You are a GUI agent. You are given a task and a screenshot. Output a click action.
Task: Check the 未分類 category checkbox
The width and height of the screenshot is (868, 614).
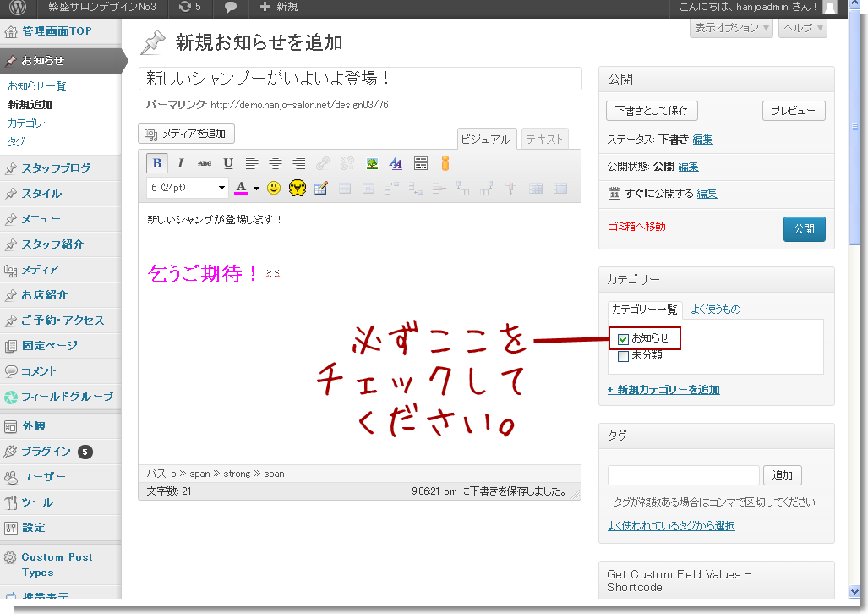tap(623, 356)
